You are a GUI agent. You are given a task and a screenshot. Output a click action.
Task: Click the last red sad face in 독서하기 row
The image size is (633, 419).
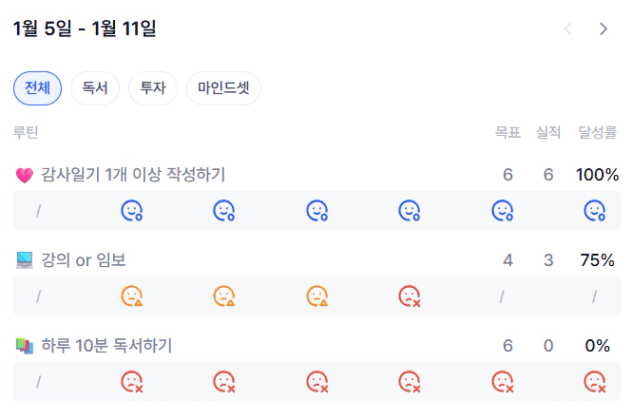595,381
